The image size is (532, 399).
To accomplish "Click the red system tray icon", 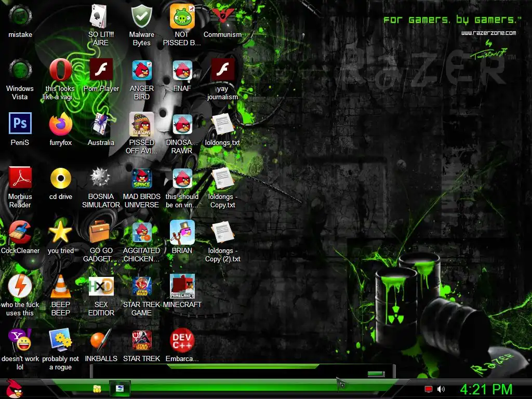I will pyautogui.click(x=429, y=389).
